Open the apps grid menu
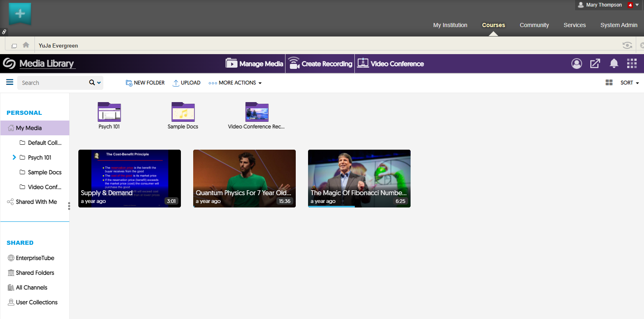644x319 pixels. tap(632, 64)
